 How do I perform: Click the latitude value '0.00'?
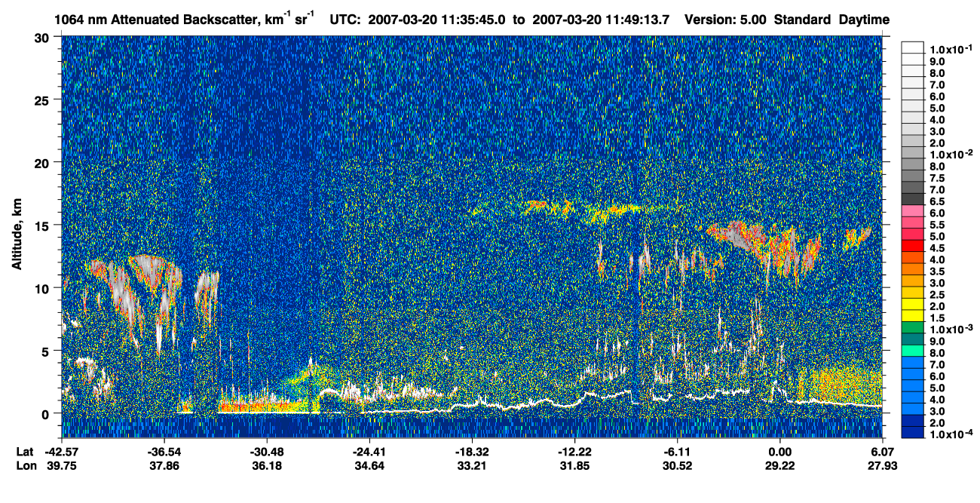(x=780, y=451)
